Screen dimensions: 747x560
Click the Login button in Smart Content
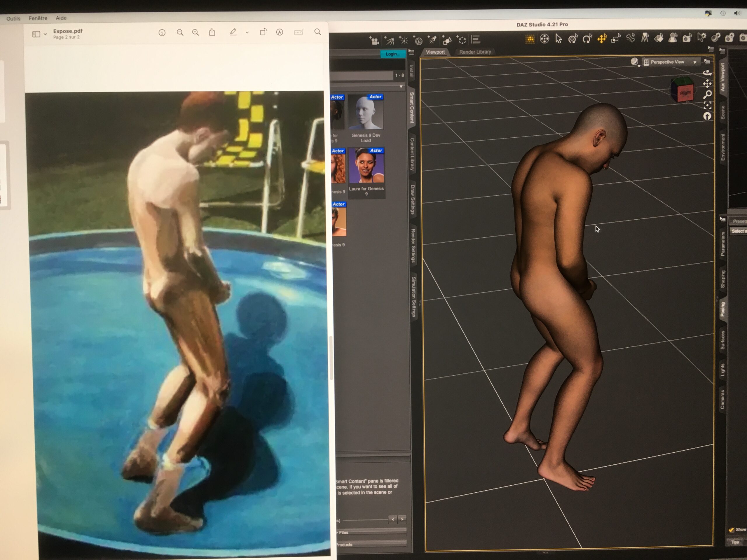pos(393,54)
